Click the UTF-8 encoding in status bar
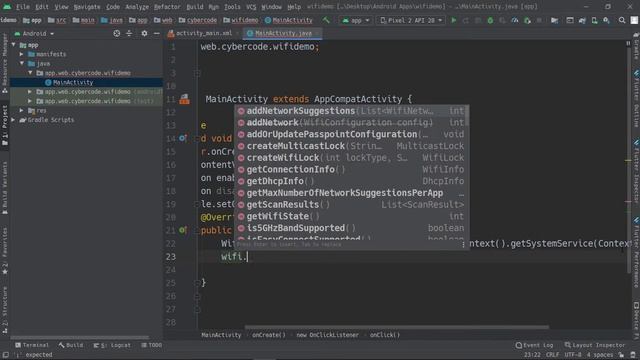 tap(573, 355)
